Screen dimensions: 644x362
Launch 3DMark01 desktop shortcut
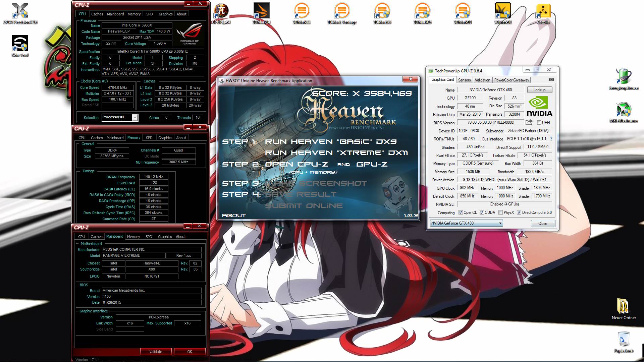(x=503, y=13)
